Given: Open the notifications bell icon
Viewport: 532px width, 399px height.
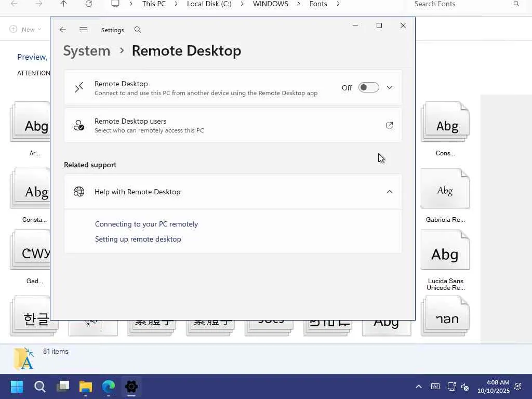Looking at the screenshot, I should 518,387.
